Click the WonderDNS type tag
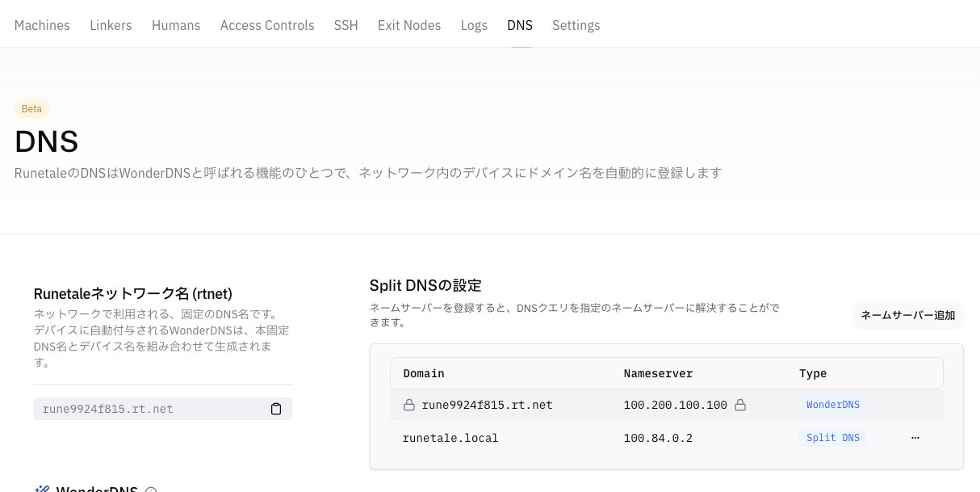This screenshot has width=980, height=492. point(833,405)
